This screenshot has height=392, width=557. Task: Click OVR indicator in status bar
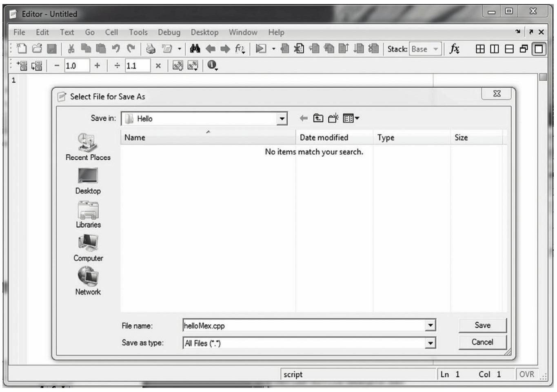(526, 374)
